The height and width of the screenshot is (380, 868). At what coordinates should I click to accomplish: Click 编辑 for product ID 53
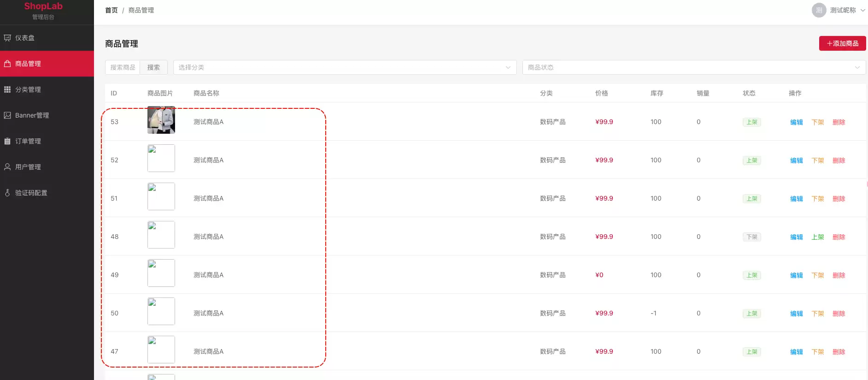pos(797,122)
